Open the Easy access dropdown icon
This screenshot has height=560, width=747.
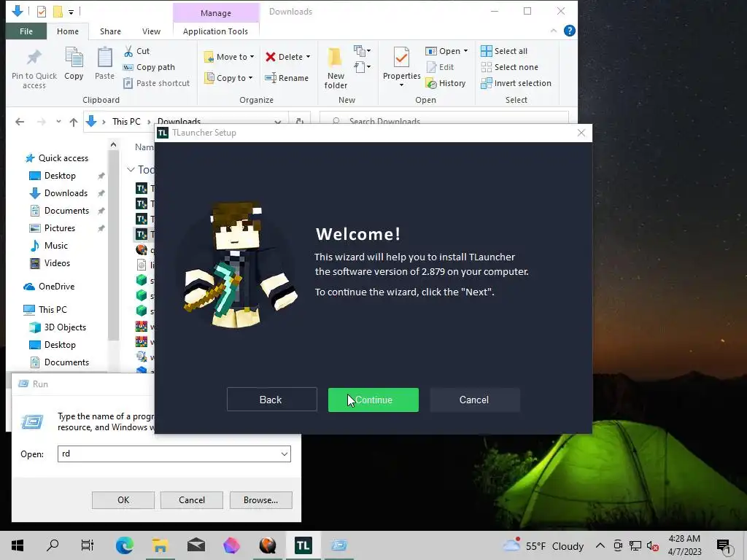point(362,66)
